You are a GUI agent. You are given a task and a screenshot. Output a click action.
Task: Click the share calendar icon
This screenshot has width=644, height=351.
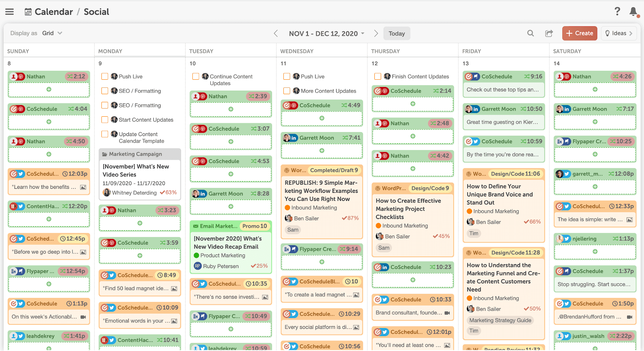549,33
